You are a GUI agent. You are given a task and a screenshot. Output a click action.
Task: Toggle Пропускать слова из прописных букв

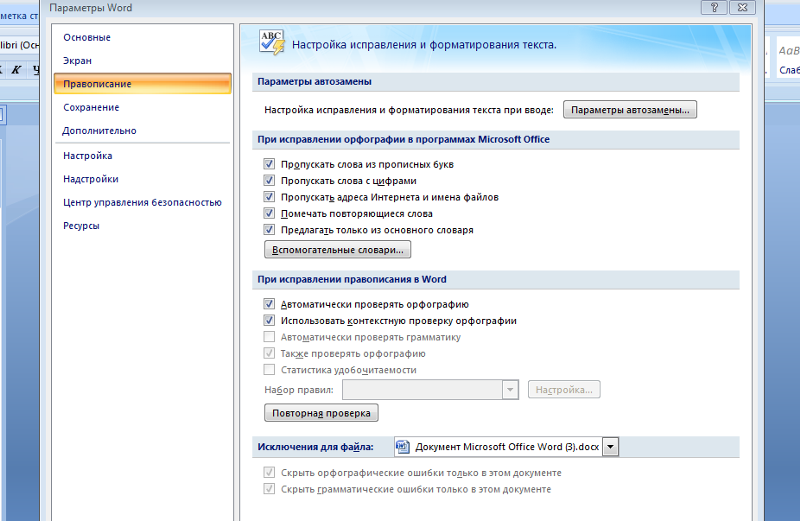(269, 164)
